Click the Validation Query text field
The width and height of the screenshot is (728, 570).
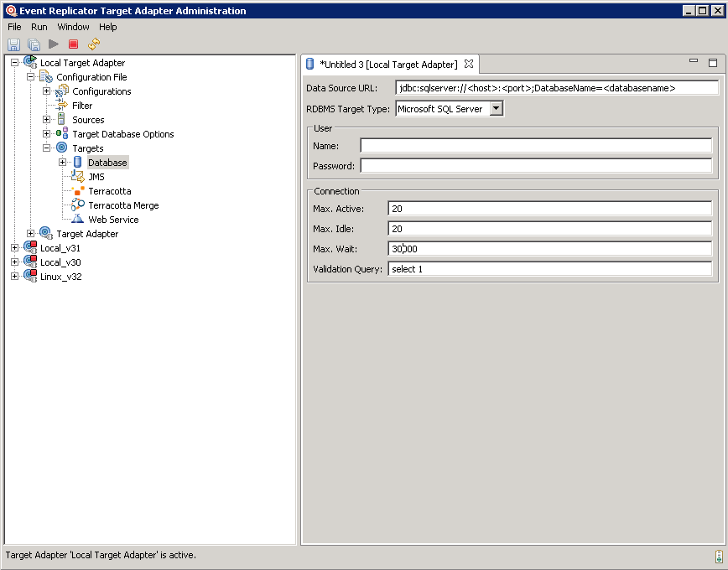[549, 269]
